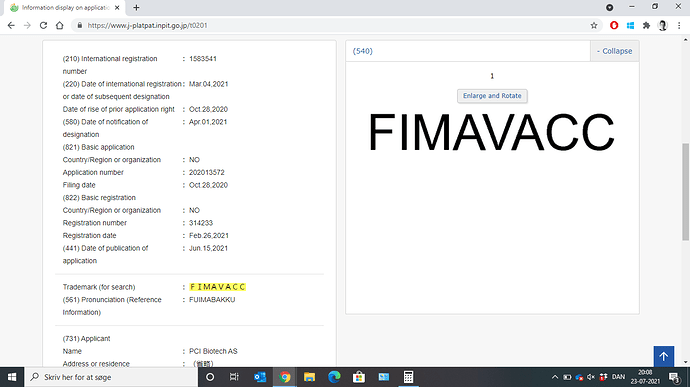This screenshot has height=387, width=690.
Task: Collapse the (540) trademark image panel
Action: point(614,51)
